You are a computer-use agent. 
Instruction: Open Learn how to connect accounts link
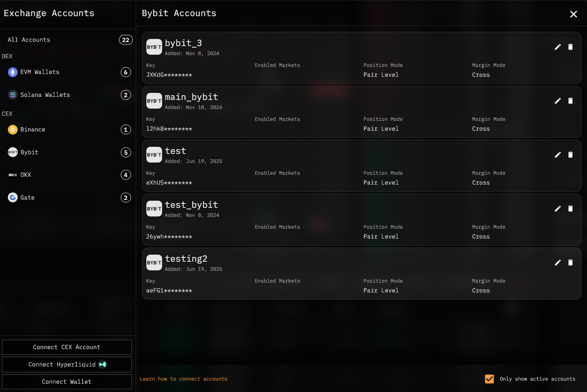(x=184, y=379)
